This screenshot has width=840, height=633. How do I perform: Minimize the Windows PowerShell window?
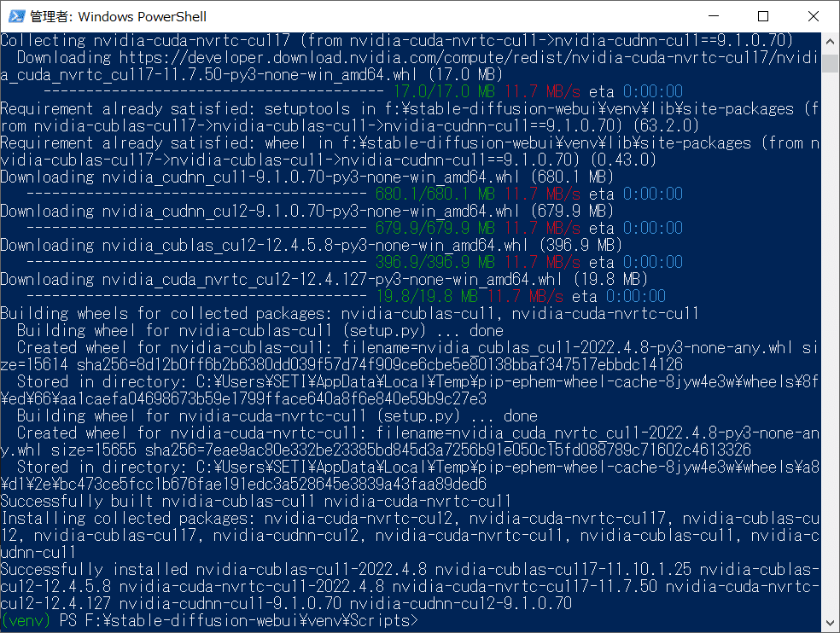tap(713, 16)
